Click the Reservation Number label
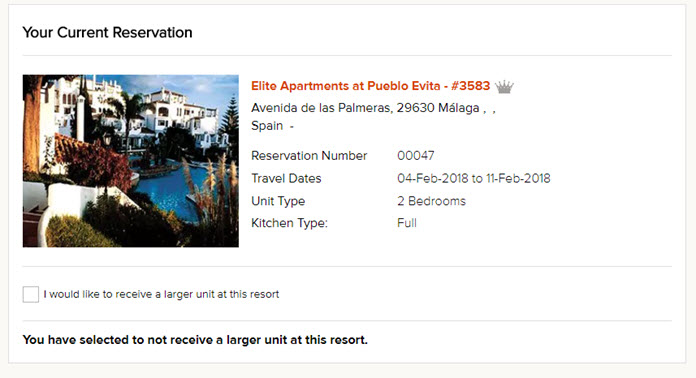 point(309,156)
